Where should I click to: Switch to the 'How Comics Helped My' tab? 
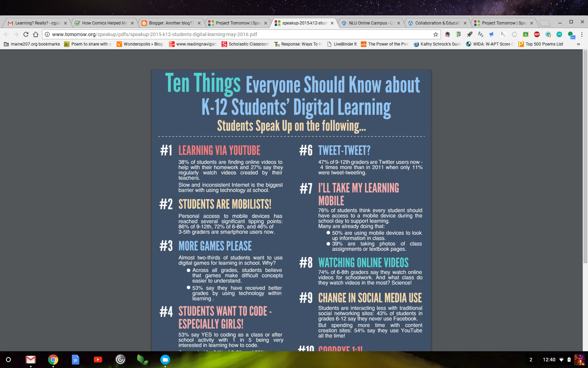coord(104,23)
